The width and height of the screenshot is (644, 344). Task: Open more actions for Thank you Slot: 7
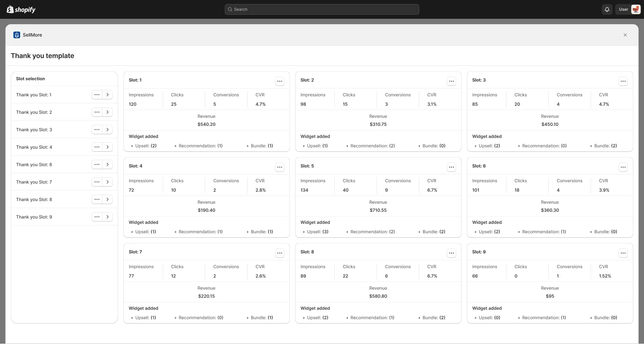click(97, 182)
